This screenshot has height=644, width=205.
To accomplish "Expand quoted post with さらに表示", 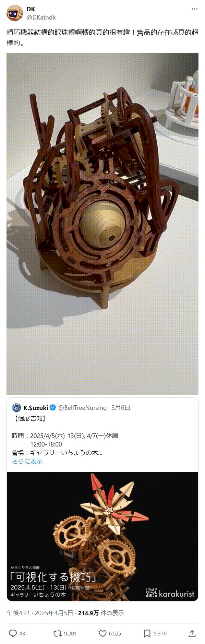I will (27, 461).
